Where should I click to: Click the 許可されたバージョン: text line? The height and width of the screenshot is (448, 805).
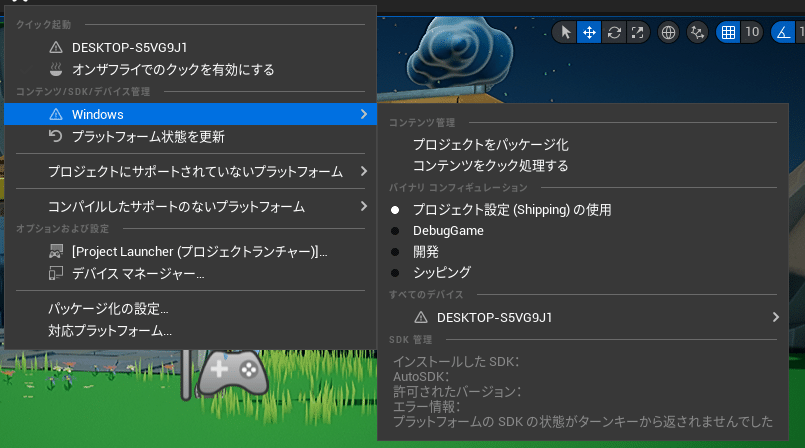(x=457, y=392)
